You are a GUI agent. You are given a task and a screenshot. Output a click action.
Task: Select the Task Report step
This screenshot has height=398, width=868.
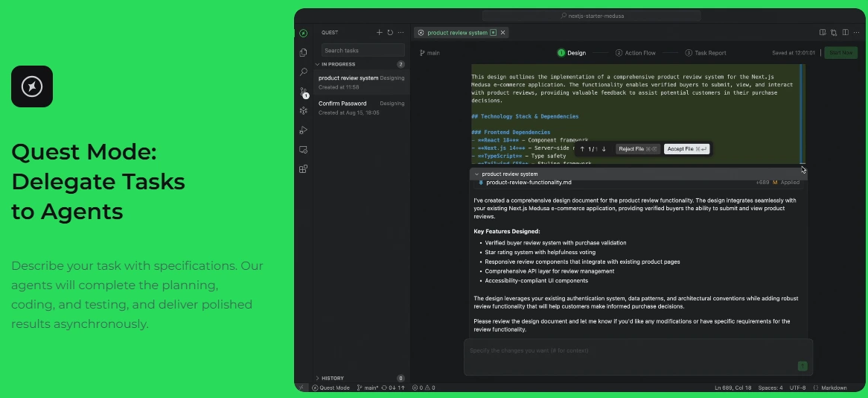point(706,53)
